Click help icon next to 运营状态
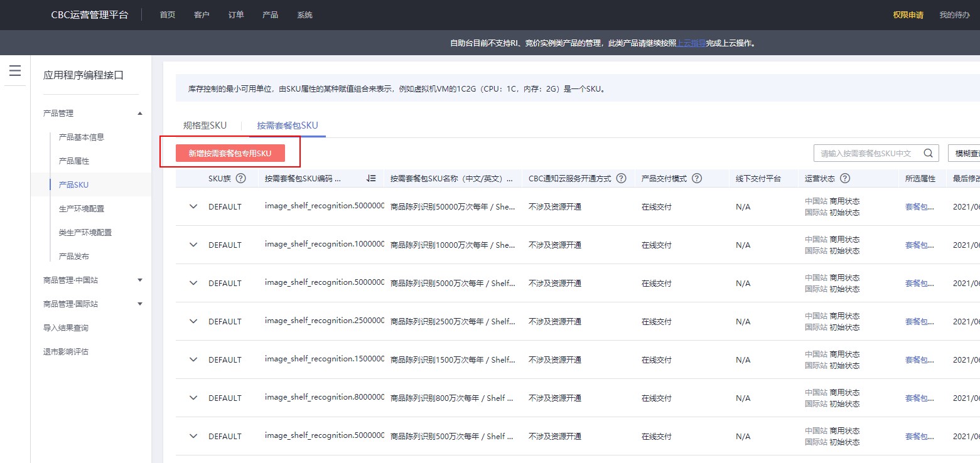The width and height of the screenshot is (980, 463). (845, 178)
